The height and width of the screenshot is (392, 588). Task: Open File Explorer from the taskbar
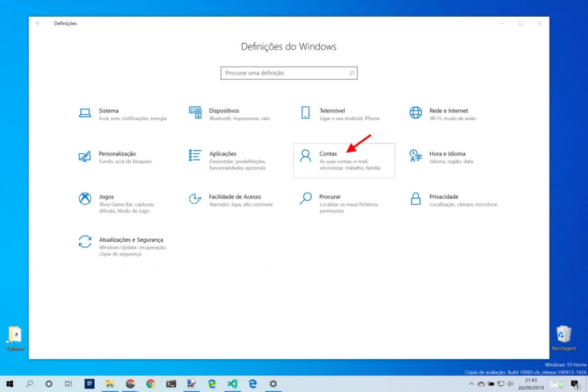pyautogui.click(x=110, y=383)
